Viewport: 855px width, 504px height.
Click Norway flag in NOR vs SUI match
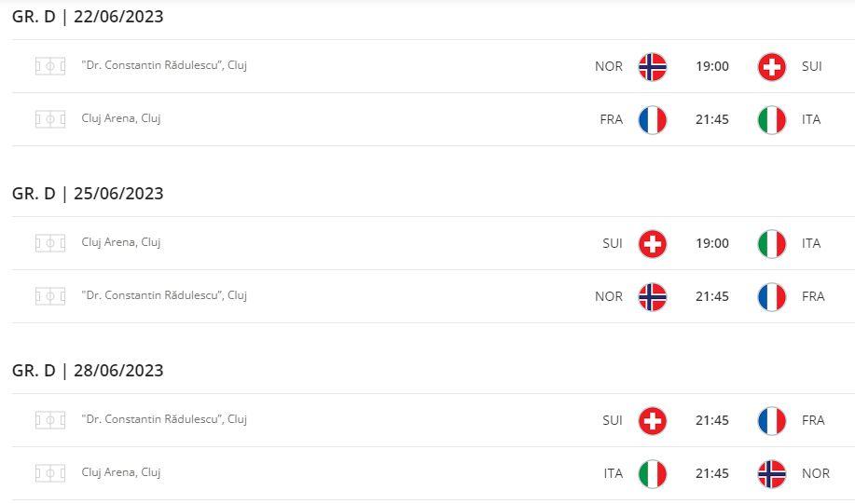click(x=652, y=66)
